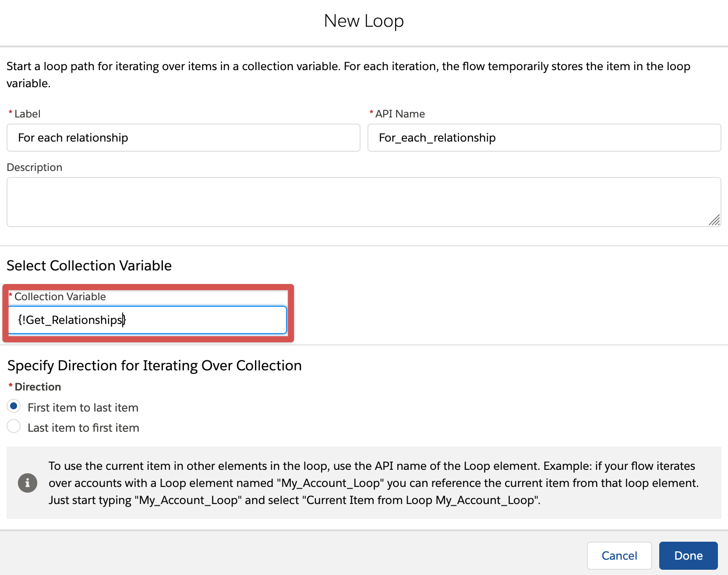Open the Collection Variable combo box

pyautogui.click(x=147, y=320)
